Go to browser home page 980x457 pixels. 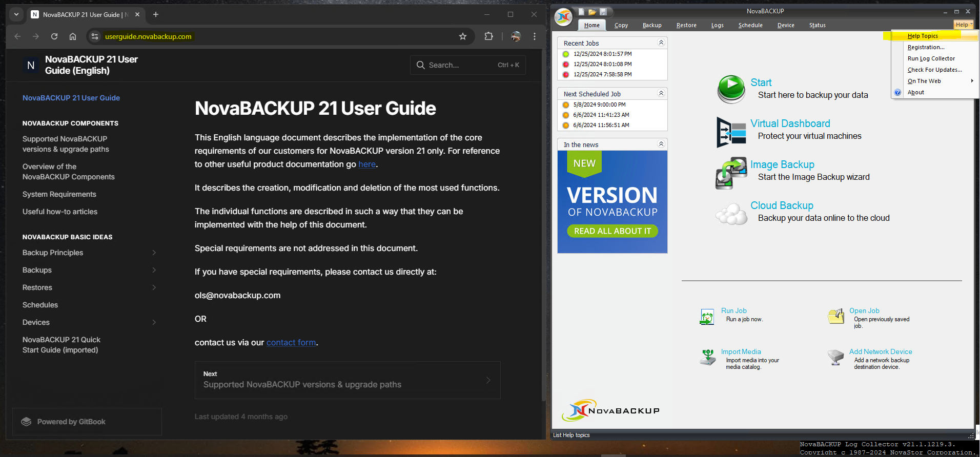(x=73, y=36)
